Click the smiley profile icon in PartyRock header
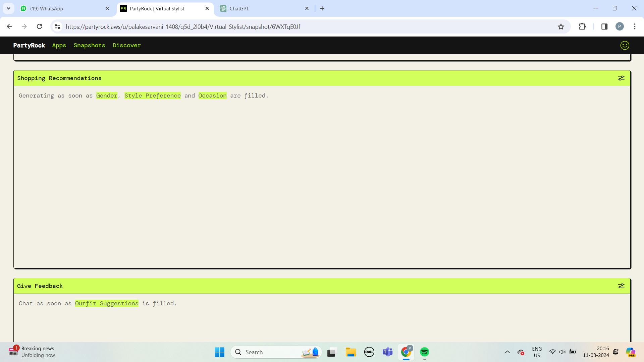 [625, 45]
